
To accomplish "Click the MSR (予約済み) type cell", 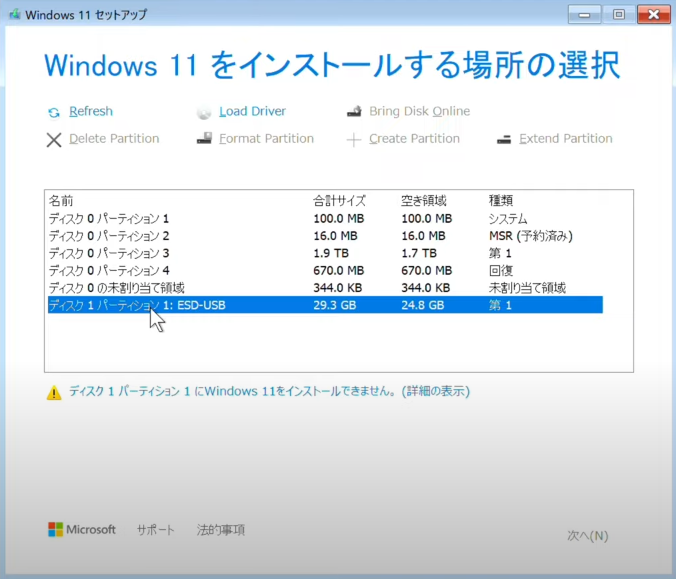I will tap(531, 236).
